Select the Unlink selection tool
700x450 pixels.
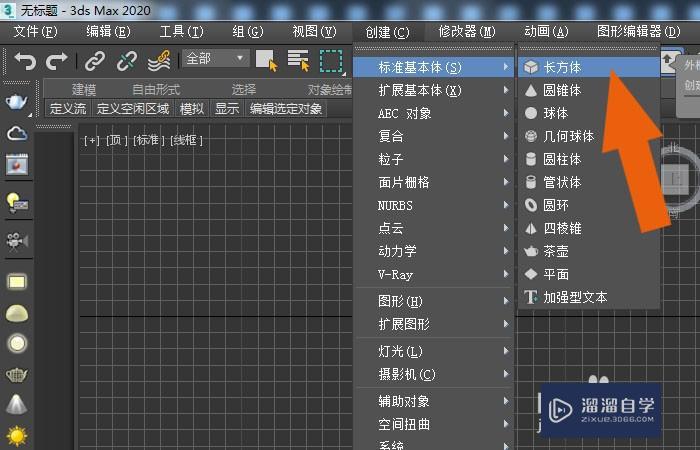127,61
